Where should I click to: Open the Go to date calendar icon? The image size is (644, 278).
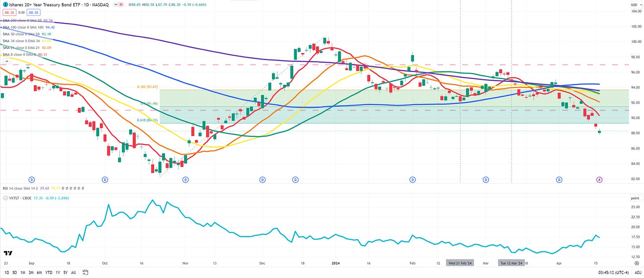point(86,272)
